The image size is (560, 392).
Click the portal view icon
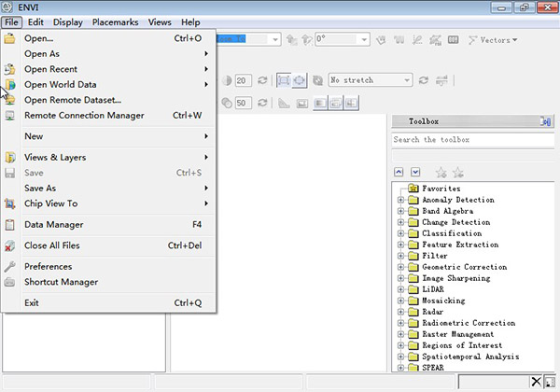coord(302,104)
